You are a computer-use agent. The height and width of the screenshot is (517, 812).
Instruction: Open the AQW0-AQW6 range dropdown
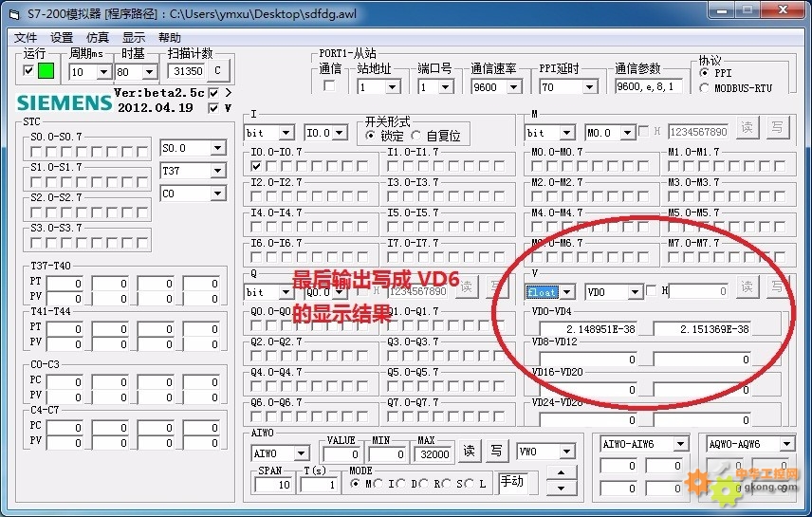[x=787, y=444]
